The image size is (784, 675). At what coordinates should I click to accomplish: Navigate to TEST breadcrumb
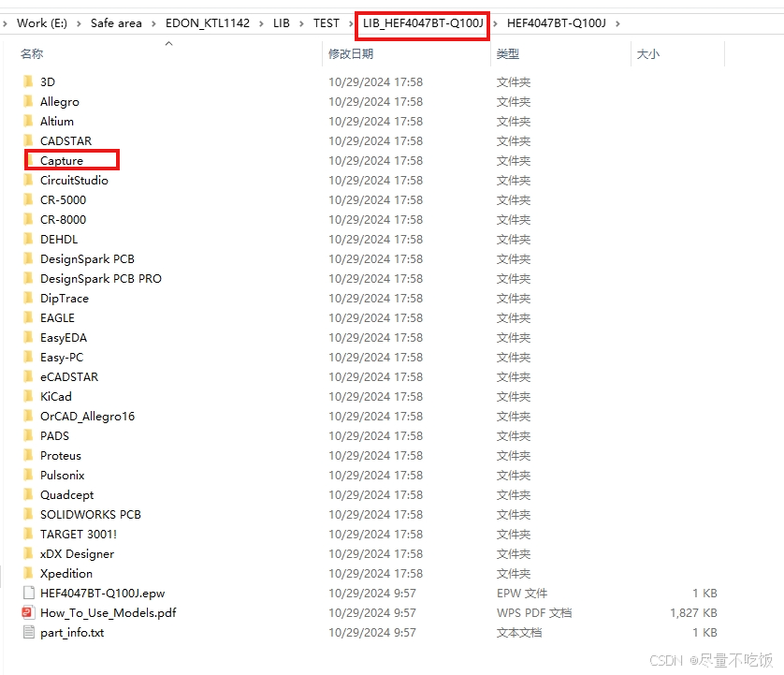point(326,23)
